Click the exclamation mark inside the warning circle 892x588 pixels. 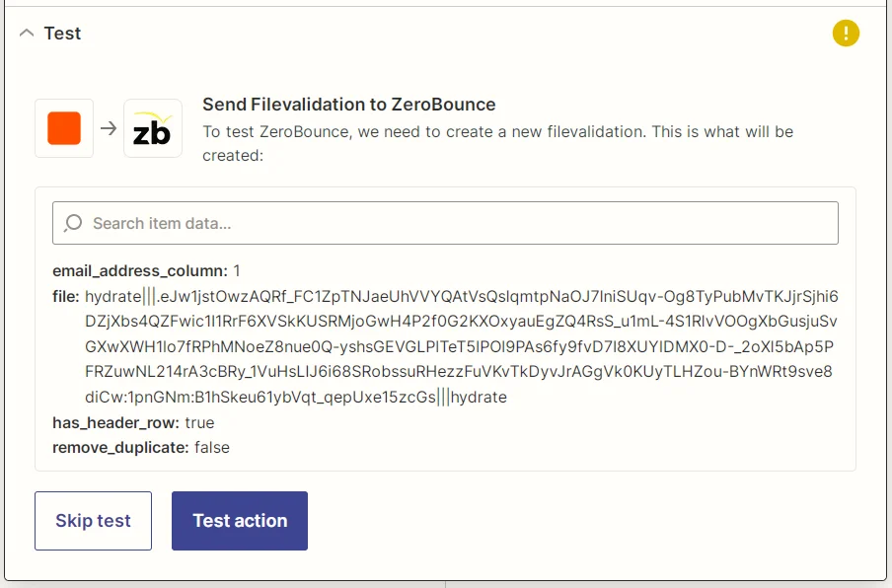click(x=846, y=33)
